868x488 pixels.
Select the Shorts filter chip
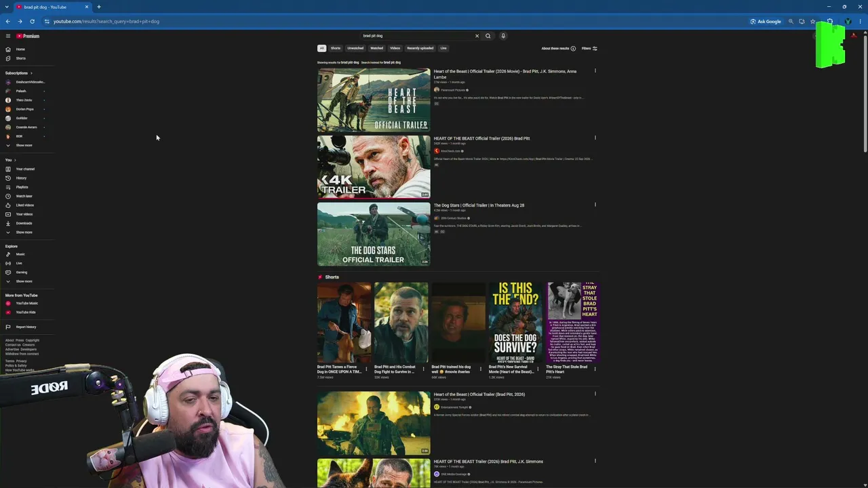(336, 48)
